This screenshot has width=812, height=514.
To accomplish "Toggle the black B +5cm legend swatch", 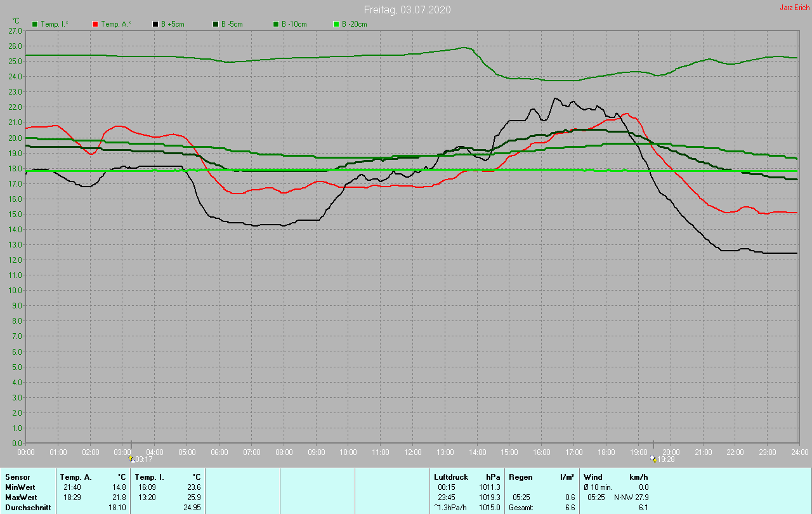I will coord(155,24).
